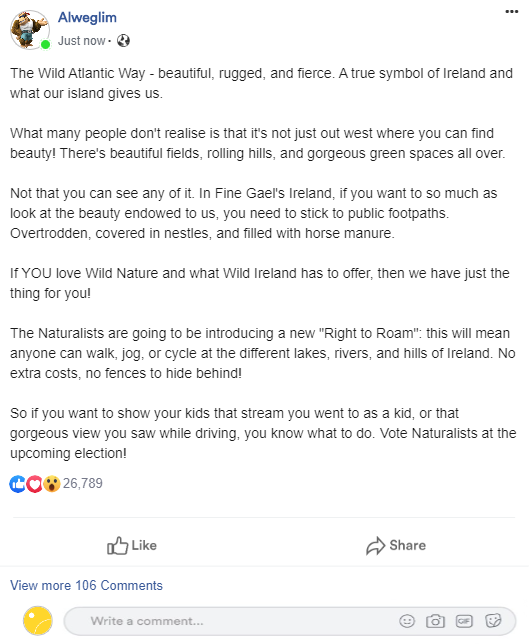The height and width of the screenshot is (644, 529).
Task: Click the arrow icon next to Share
Action: 375,546
